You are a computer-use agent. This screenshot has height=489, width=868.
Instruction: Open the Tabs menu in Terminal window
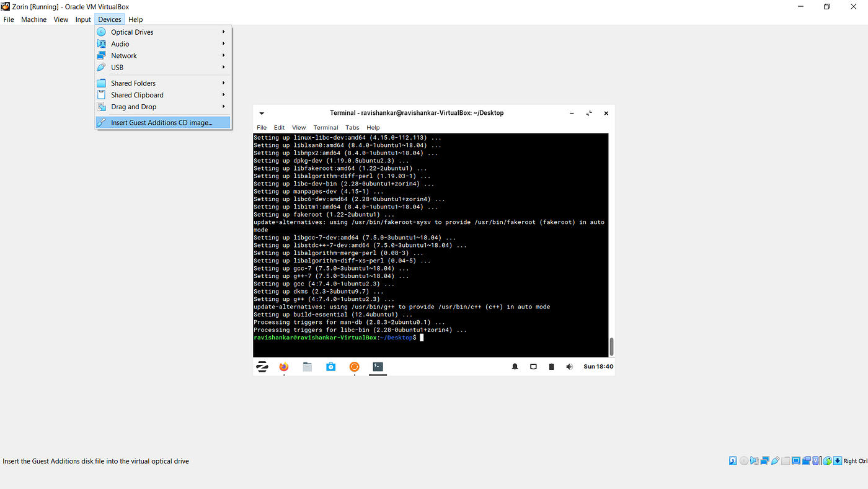(352, 127)
